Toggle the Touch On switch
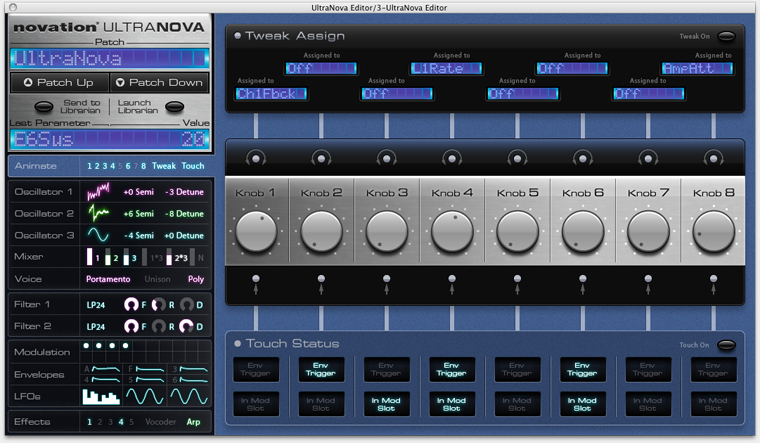The image size is (760, 443). pyautogui.click(x=726, y=345)
